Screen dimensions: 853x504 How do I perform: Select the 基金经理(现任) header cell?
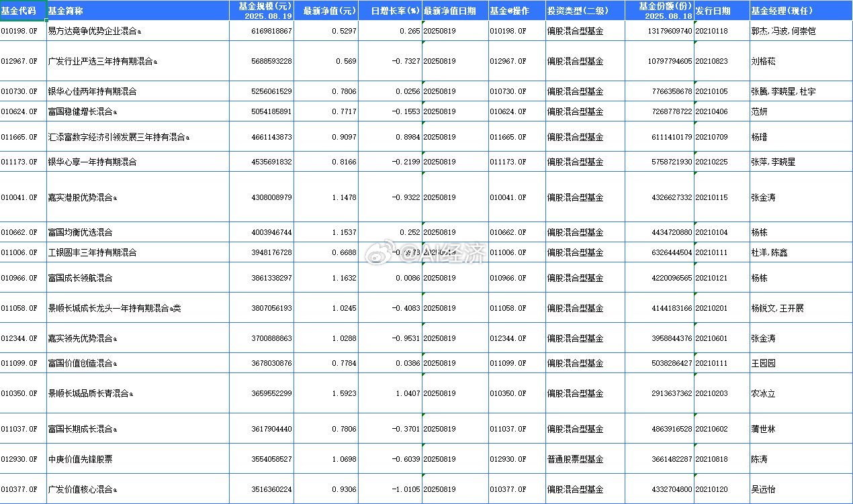(800, 11)
